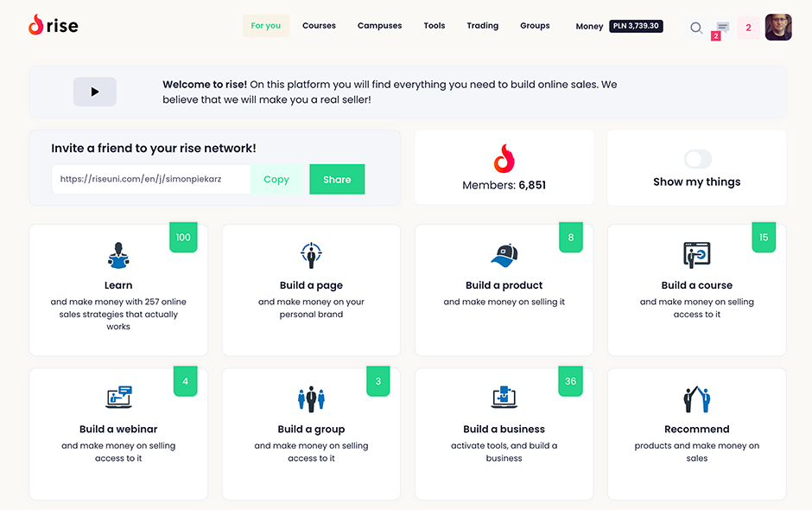Click the Build a group people icon
This screenshot has height=510, width=812.
(x=311, y=398)
